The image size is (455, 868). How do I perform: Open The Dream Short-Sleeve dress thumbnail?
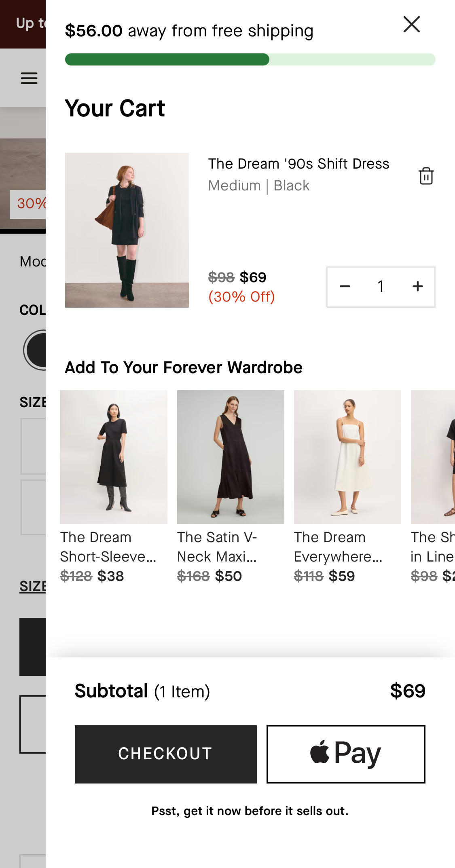click(114, 457)
